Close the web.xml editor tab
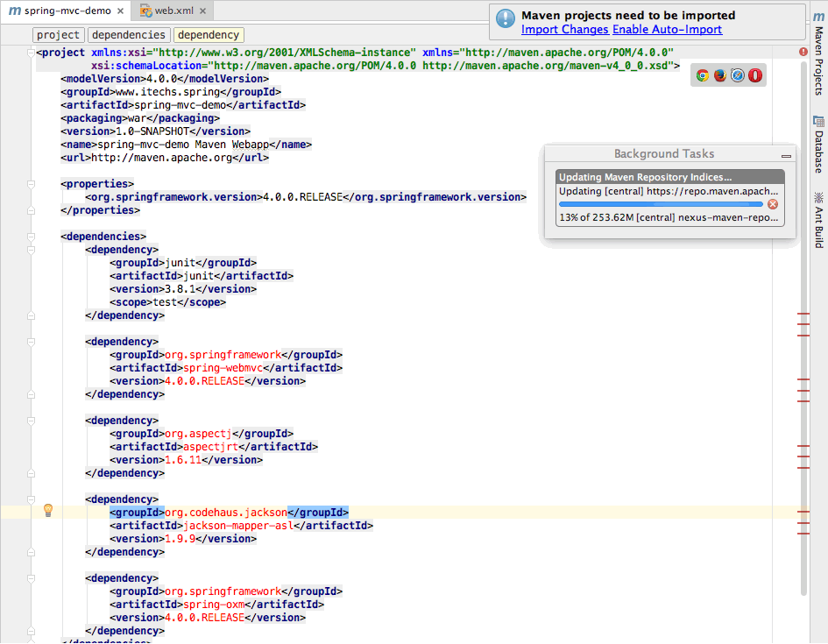The width and height of the screenshot is (828, 644). 202,11
